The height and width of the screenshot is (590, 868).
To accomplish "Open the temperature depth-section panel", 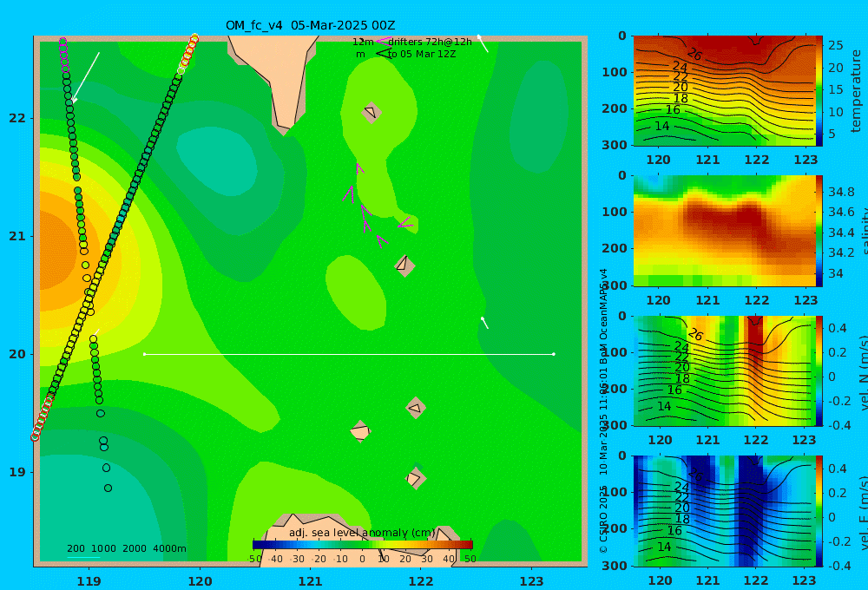I will (724, 91).
